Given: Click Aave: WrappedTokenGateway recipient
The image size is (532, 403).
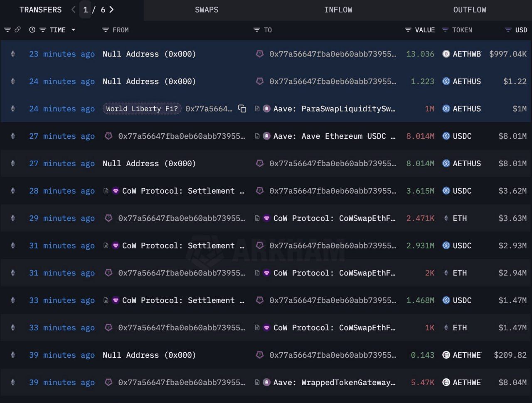Looking at the screenshot, I should (x=334, y=383).
